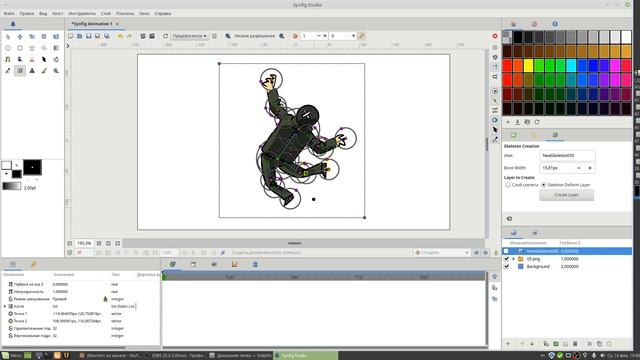Select the Zoom magnifier tool
Viewport: 640px width, 360px height.
tap(56, 71)
